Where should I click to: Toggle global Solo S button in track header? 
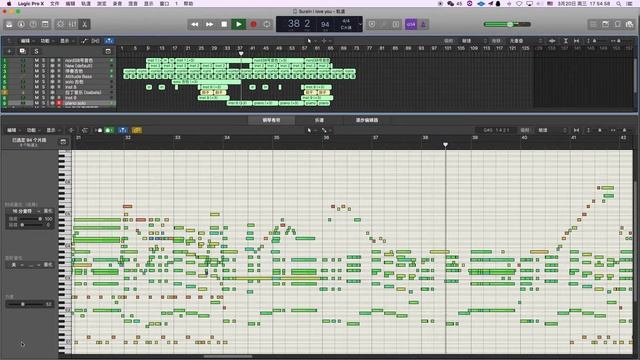click(x=36, y=51)
